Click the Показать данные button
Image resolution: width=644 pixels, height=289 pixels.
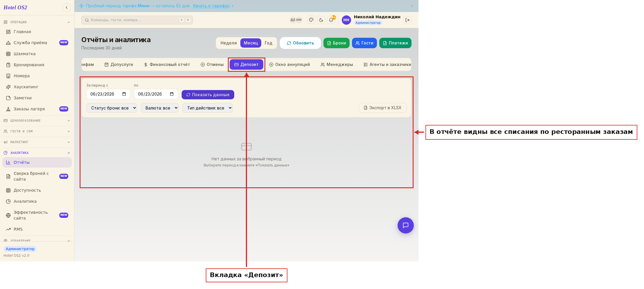coord(208,95)
